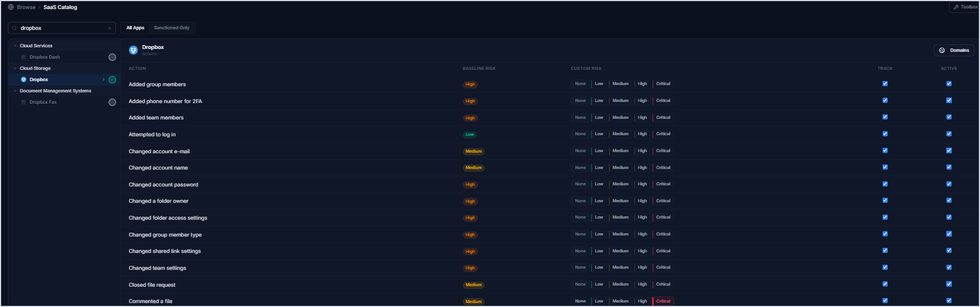Set Changed team settings risk to None
This screenshot has height=307, width=980.
(x=580, y=268)
